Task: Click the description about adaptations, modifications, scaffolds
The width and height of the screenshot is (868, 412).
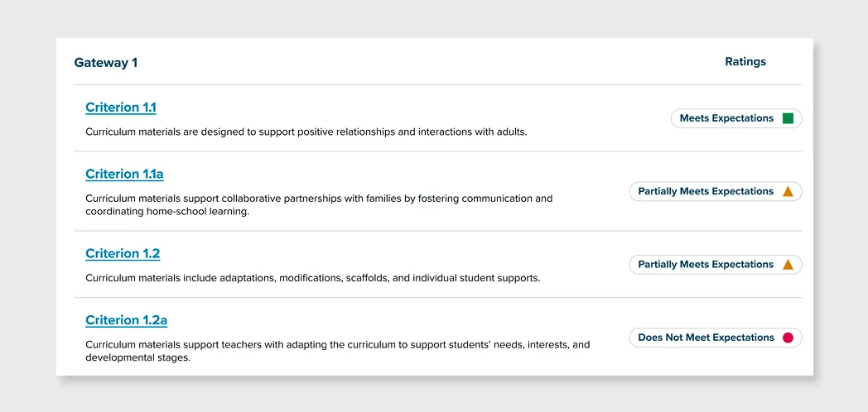Action: pos(312,278)
